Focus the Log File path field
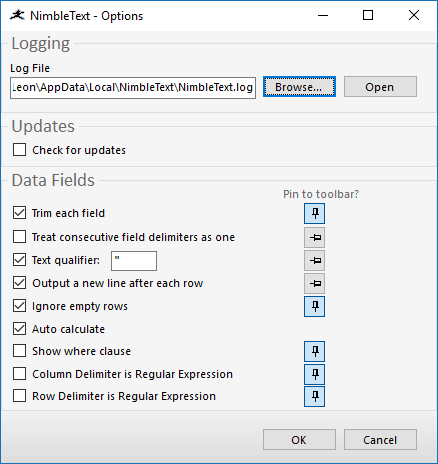The width and height of the screenshot is (438, 464). click(133, 88)
